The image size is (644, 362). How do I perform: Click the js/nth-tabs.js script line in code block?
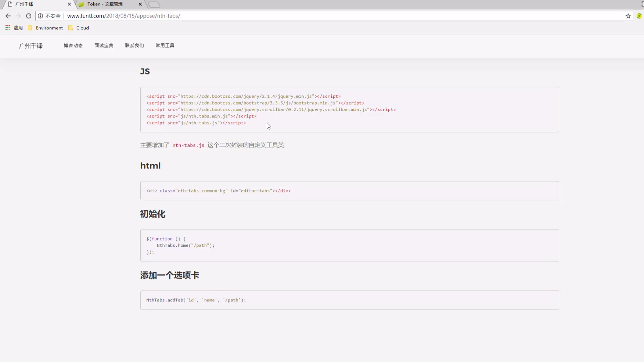pyautogui.click(x=196, y=123)
